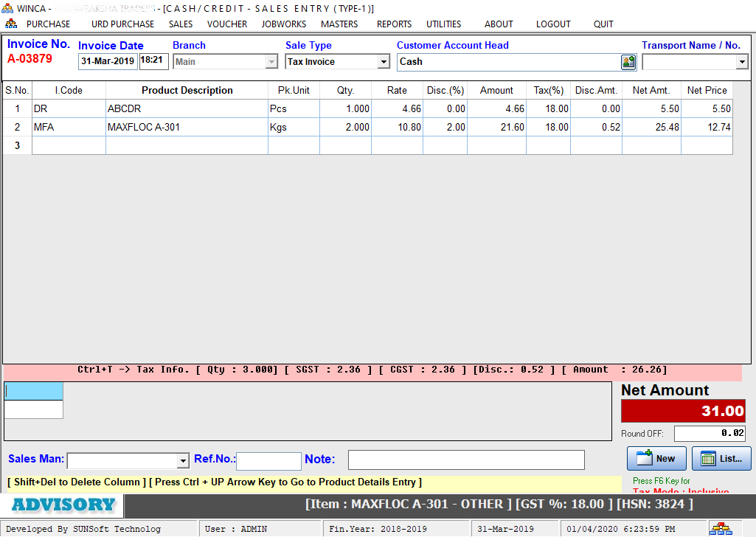Screen dimensions: 756x537
Task: Click the ABCDR product cell
Action: [187, 109]
